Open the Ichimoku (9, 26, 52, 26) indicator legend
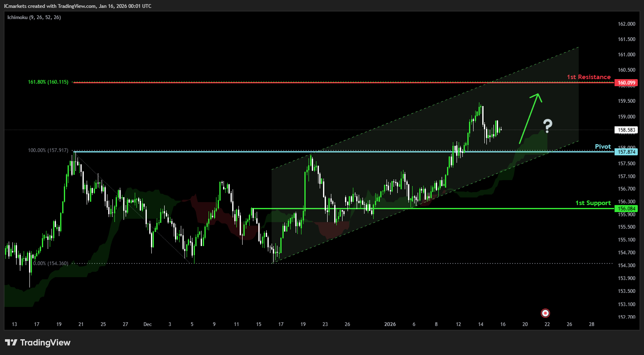The image size is (644, 355). [x=34, y=17]
